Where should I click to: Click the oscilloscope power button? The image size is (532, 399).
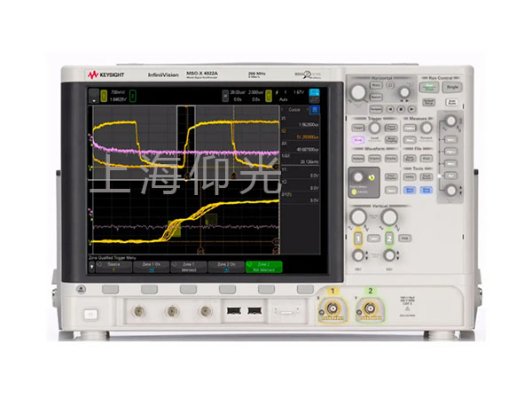click(90, 314)
